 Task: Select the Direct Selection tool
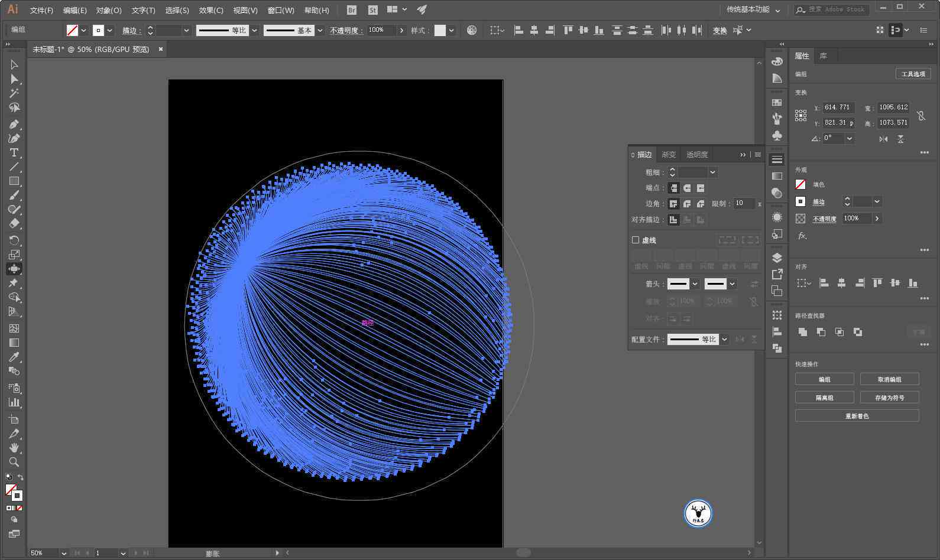(x=14, y=79)
